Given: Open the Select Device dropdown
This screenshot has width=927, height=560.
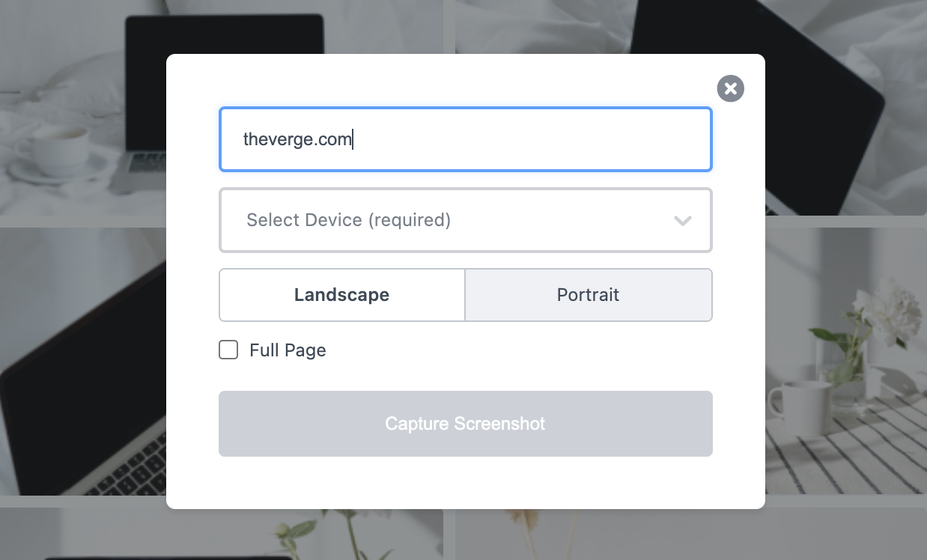Looking at the screenshot, I should 465,220.
